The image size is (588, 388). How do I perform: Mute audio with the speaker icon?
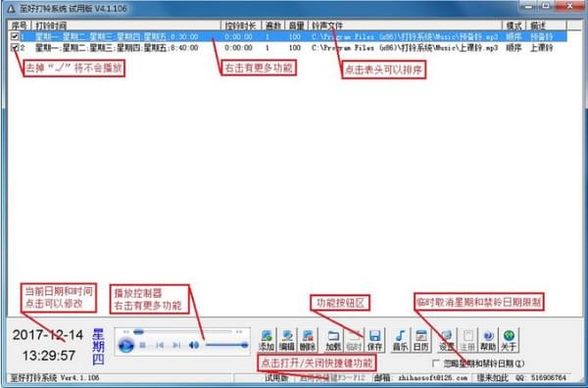194,345
